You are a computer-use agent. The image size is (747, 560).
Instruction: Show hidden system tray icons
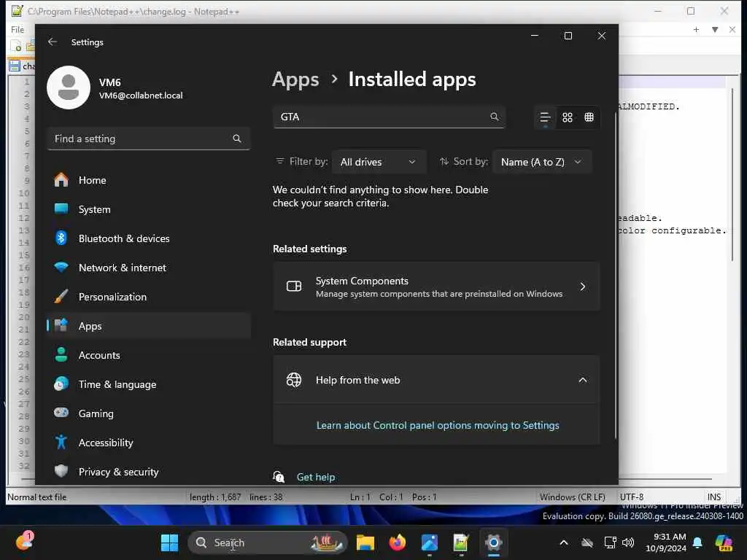564,542
